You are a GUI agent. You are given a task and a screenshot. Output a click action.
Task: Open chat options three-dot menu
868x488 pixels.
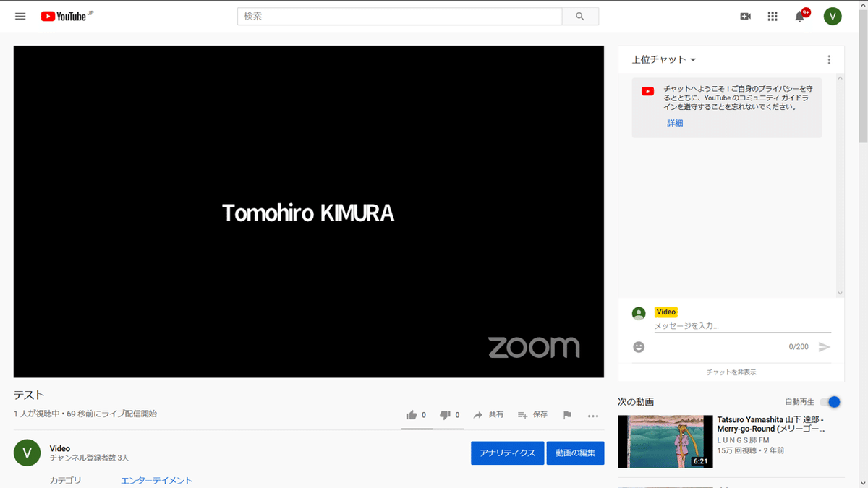tap(829, 60)
